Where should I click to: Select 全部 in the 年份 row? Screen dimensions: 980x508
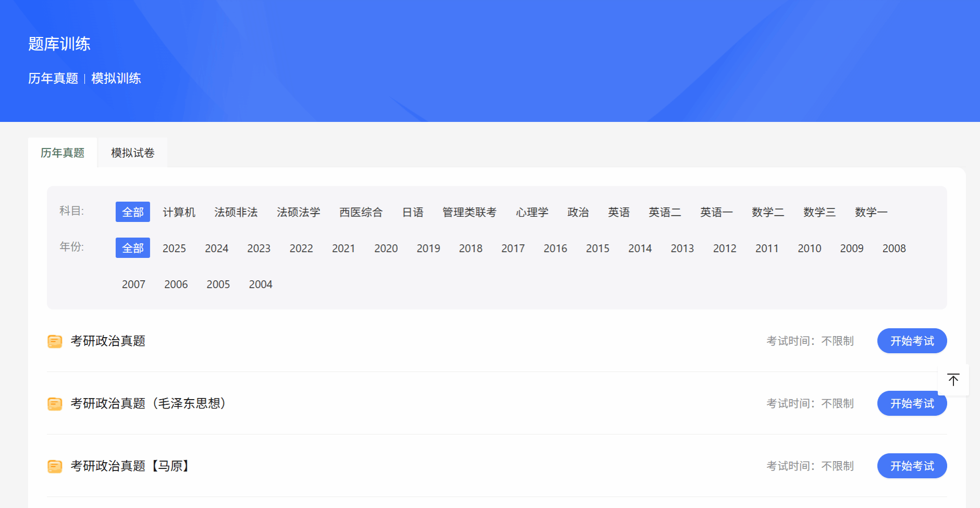pos(133,248)
